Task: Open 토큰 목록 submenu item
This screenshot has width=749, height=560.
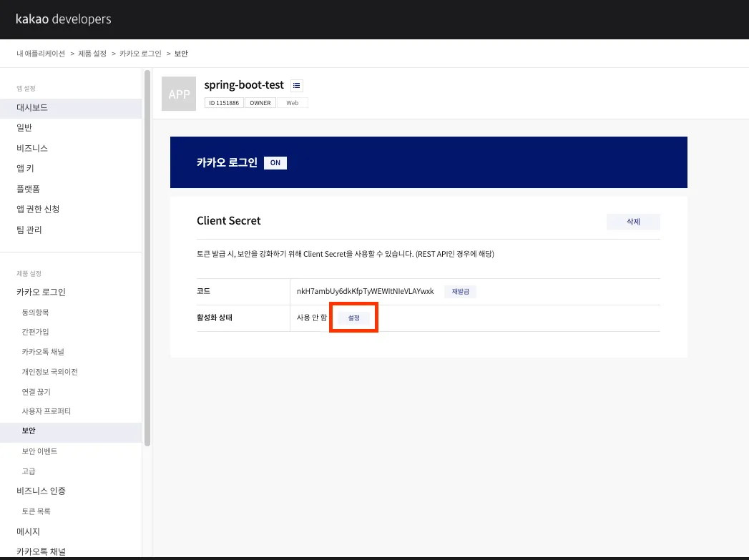Action: pyautogui.click(x=36, y=511)
